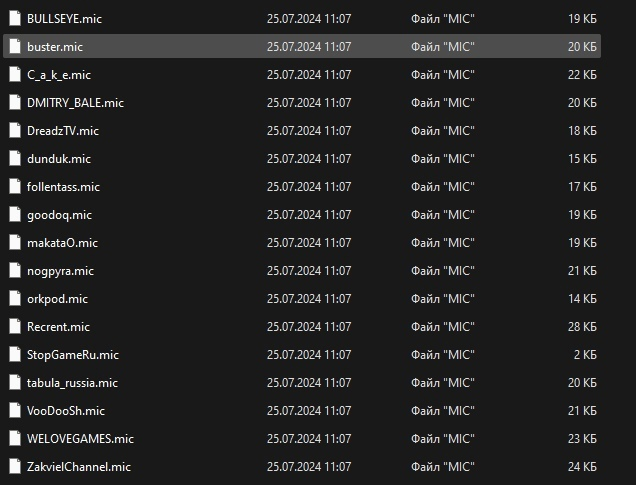Viewport: 636px width, 485px height.
Task: Select the file icon of C_a_k_e.mic
Action: click(15, 74)
